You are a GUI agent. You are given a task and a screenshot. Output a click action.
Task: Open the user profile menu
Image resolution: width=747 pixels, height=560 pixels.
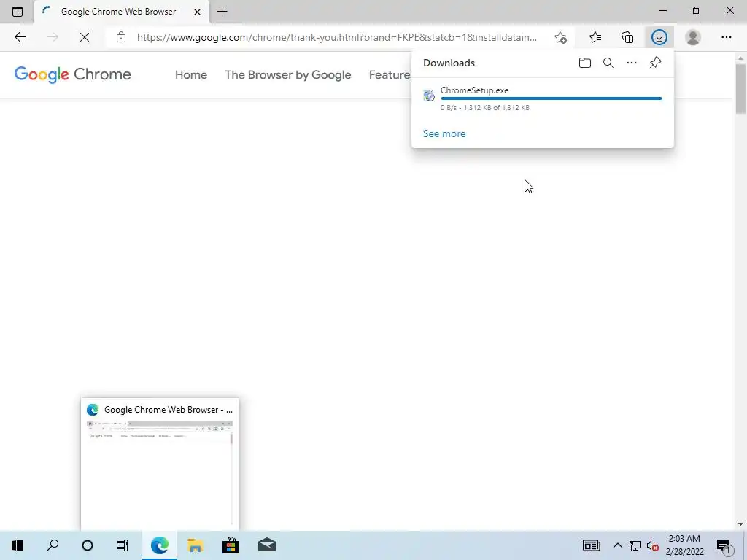pos(693,37)
